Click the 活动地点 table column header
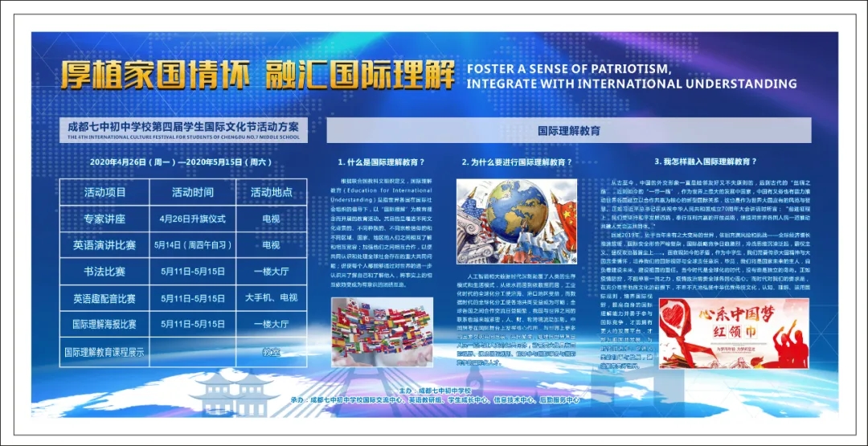 271,192
